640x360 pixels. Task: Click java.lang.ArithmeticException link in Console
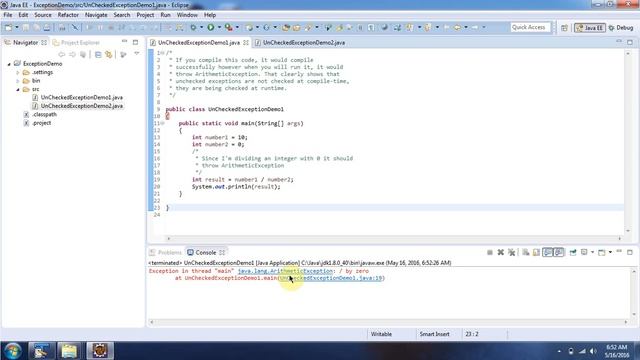tap(285, 271)
